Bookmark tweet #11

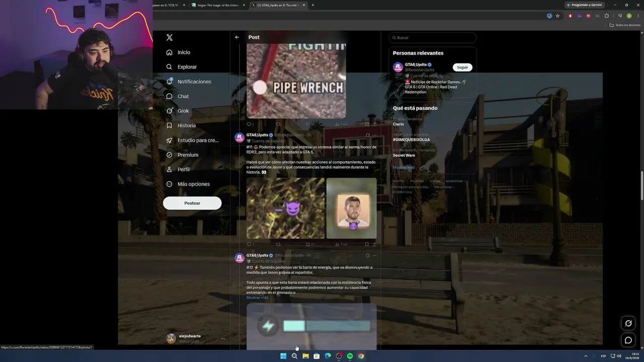(x=367, y=244)
